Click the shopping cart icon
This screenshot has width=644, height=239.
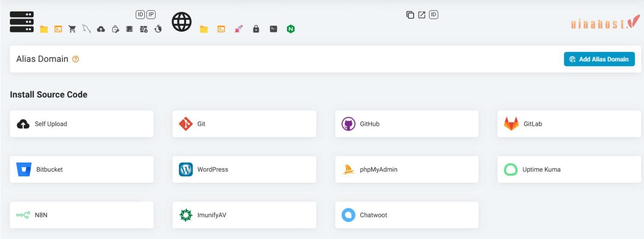click(72, 29)
